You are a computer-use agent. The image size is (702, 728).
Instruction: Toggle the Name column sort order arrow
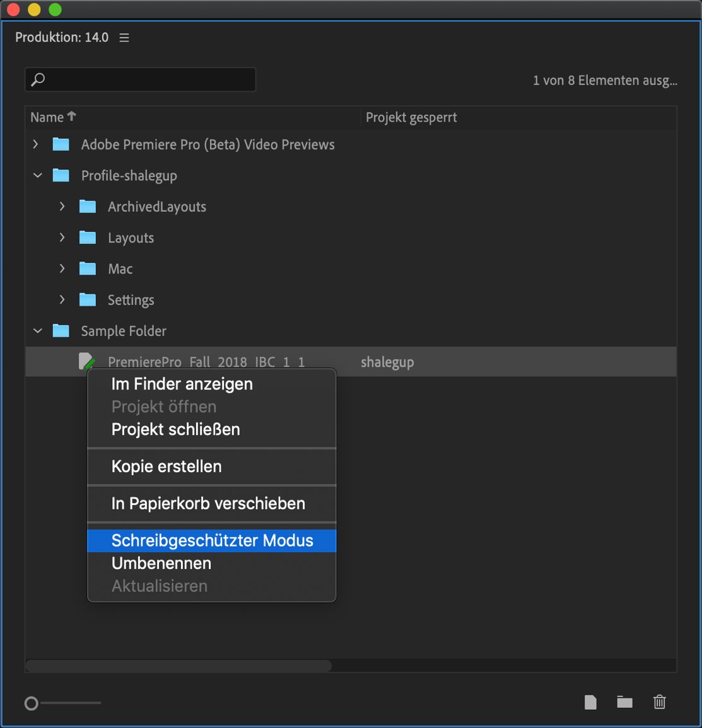click(71, 117)
